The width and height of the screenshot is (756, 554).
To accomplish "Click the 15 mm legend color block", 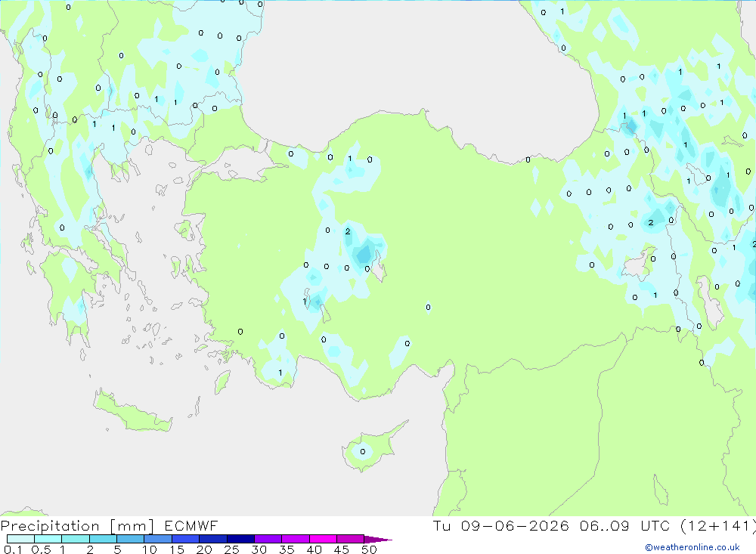I will pos(185,539).
